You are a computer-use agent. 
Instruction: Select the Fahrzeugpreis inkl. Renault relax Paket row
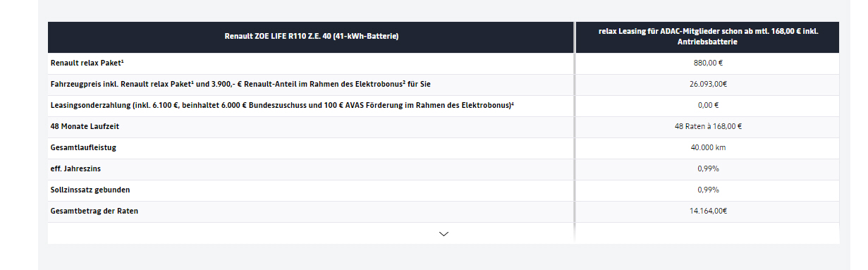[311, 84]
